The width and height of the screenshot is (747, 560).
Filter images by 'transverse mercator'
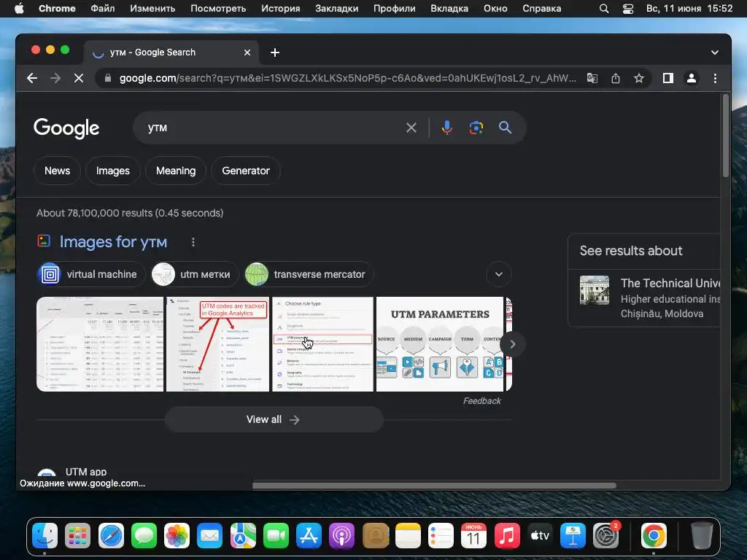(x=309, y=274)
